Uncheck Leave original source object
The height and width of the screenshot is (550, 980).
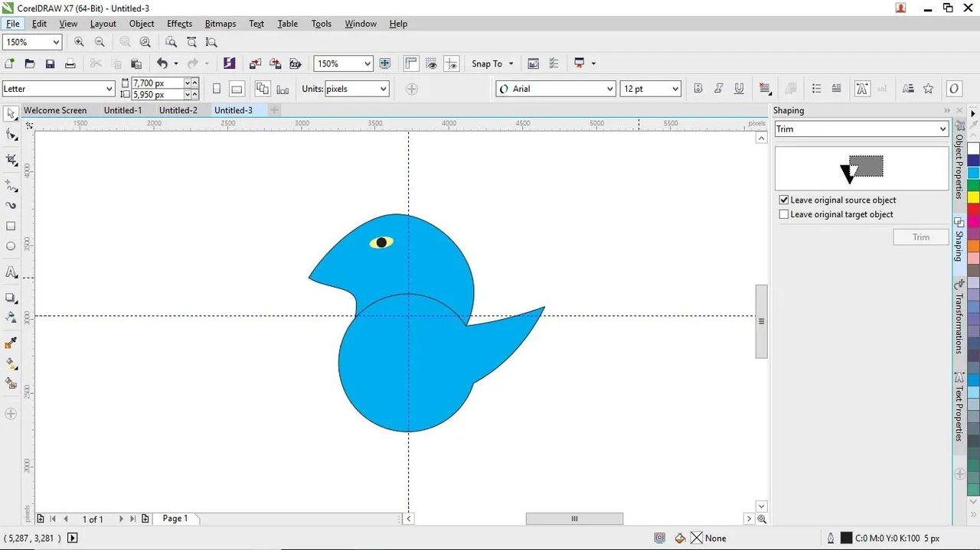pyautogui.click(x=784, y=200)
